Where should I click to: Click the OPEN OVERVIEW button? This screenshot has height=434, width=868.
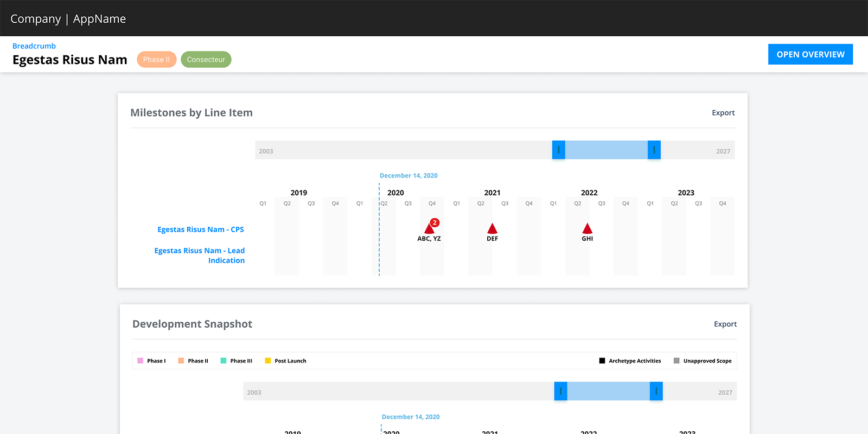(x=810, y=54)
